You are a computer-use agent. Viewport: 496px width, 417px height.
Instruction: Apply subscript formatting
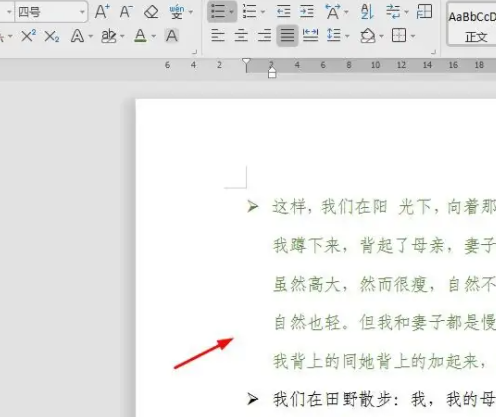point(52,36)
